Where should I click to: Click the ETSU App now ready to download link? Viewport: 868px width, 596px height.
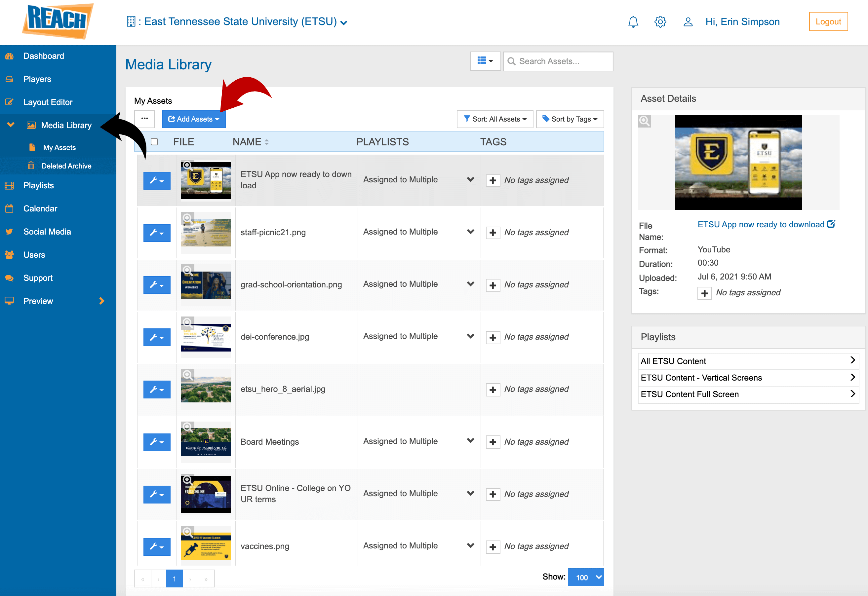(x=761, y=223)
